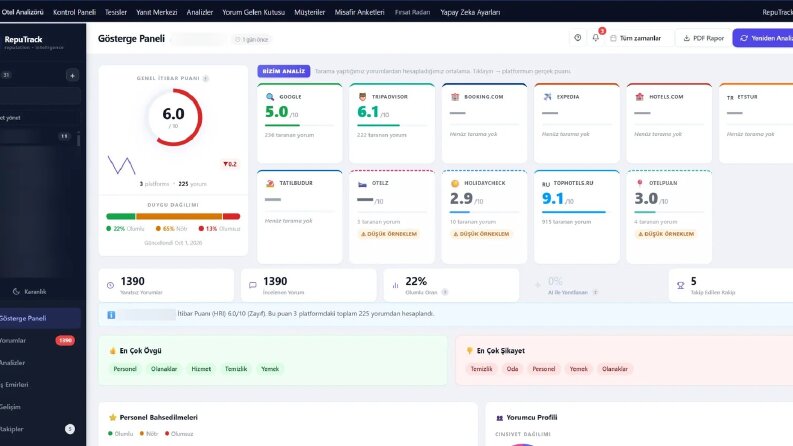This screenshot has width=793, height=446.
Task: Click the Expedia plane icon
Action: [x=547, y=97]
